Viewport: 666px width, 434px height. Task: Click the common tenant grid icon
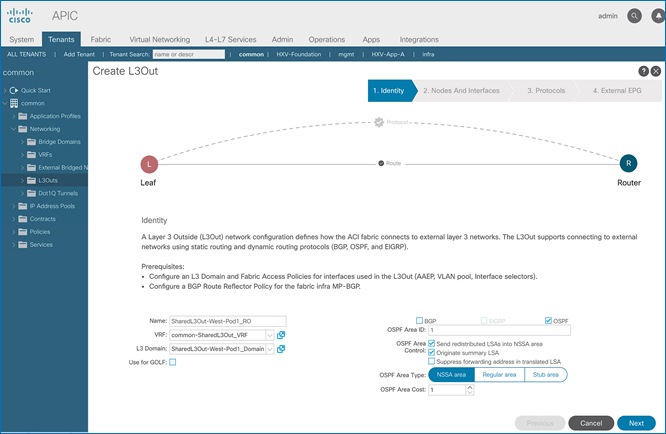(14, 103)
